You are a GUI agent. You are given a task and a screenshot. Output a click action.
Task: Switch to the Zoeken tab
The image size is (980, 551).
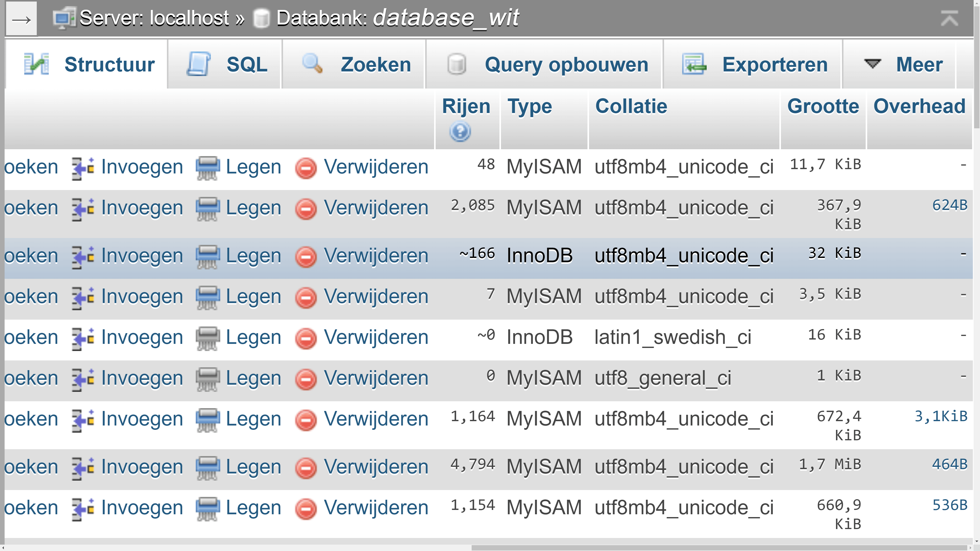click(x=375, y=65)
